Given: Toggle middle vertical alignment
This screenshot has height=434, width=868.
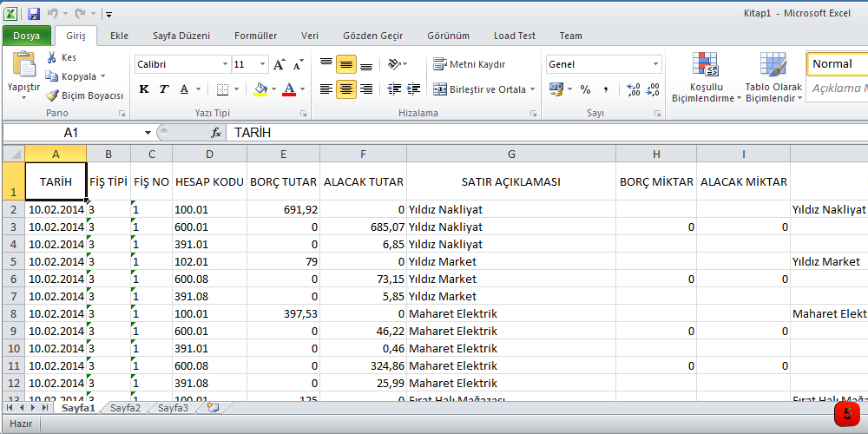Looking at the screenshot, I should [x=346, y=64].
